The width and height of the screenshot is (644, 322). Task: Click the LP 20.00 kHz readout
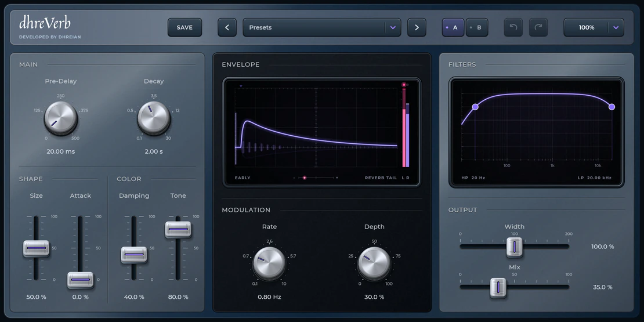point(594,178)
